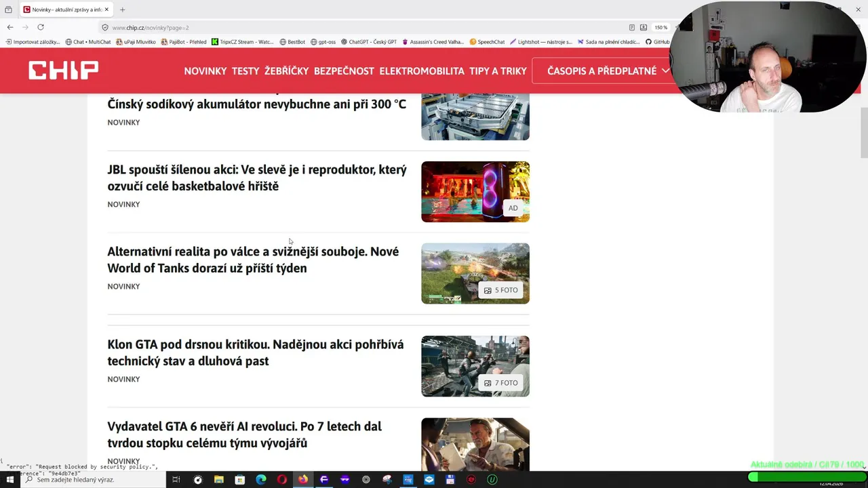This screenshot has height=488, width=868.
Task: Click NOVINKY tag under World of Tanks article
Action: coord(123,286)
